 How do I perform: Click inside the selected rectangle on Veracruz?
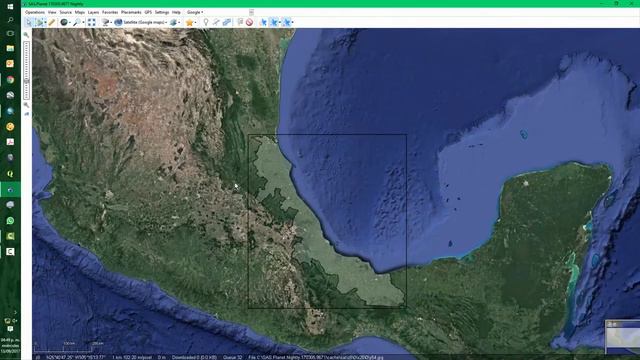327,221
